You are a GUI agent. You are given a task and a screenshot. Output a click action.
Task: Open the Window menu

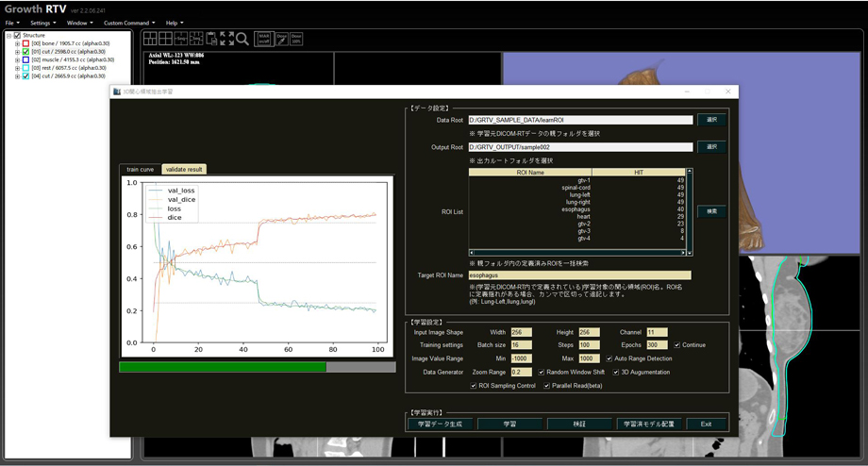tap(79, 23)
